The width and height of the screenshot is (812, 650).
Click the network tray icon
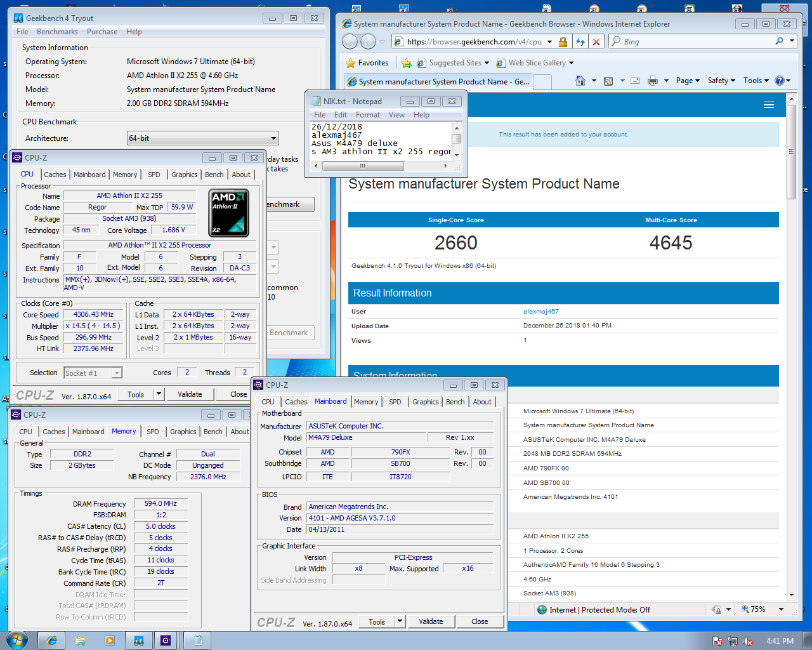(x=733, y=641)
